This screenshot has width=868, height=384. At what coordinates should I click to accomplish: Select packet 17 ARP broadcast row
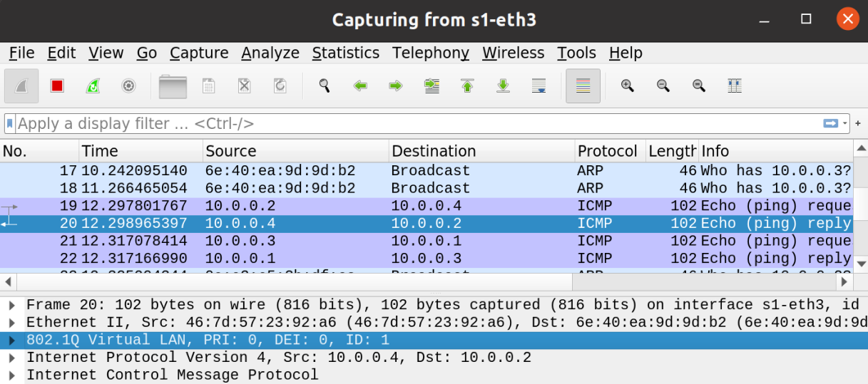pos(427,171)
